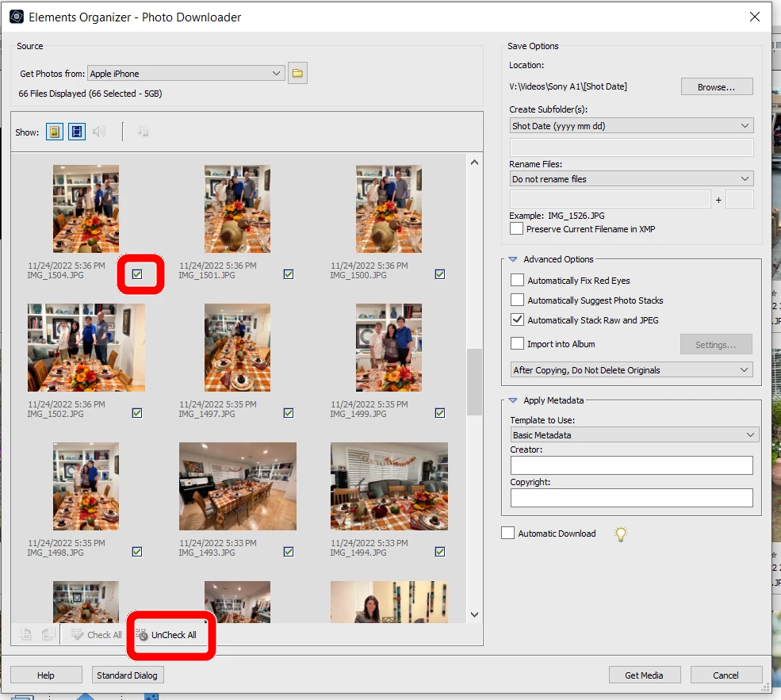
Task: Select the IMG_1502.JPG thumbnail
Action: tap(86, 347)
